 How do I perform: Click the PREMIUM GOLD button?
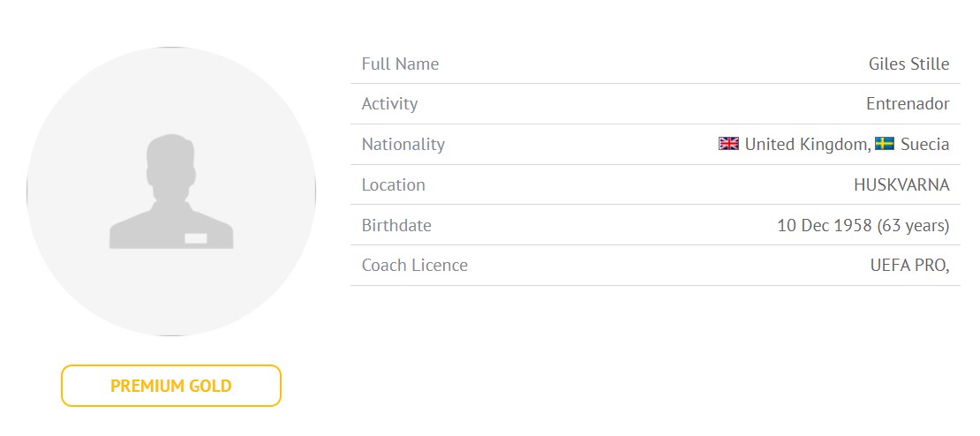[171, 386]
